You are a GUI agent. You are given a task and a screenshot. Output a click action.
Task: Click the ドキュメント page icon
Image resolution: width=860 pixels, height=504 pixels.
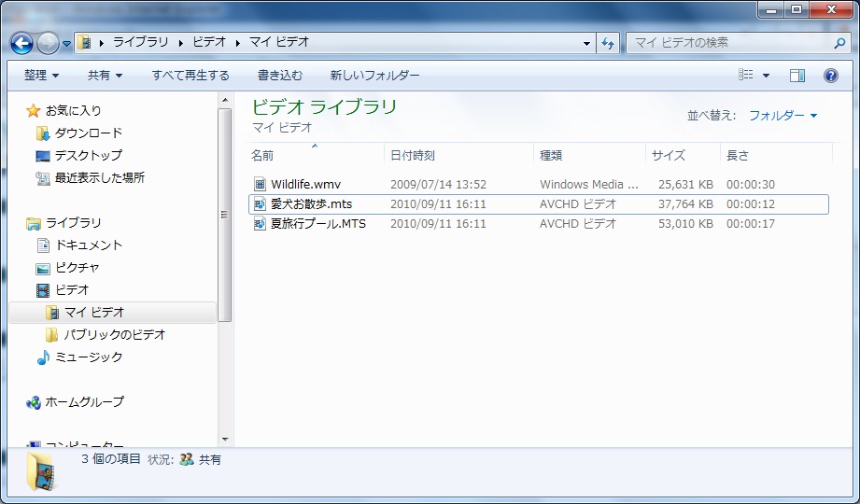click(x=43, y=245)
